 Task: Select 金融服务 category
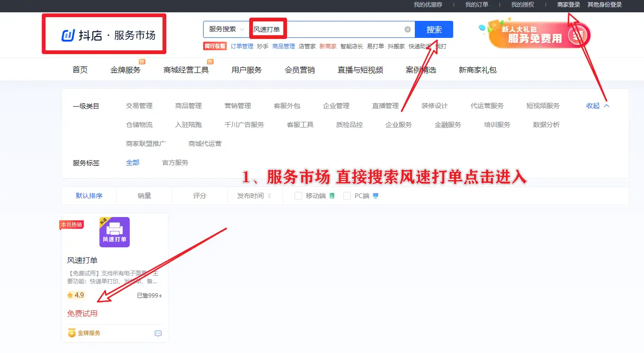point(448,125)
